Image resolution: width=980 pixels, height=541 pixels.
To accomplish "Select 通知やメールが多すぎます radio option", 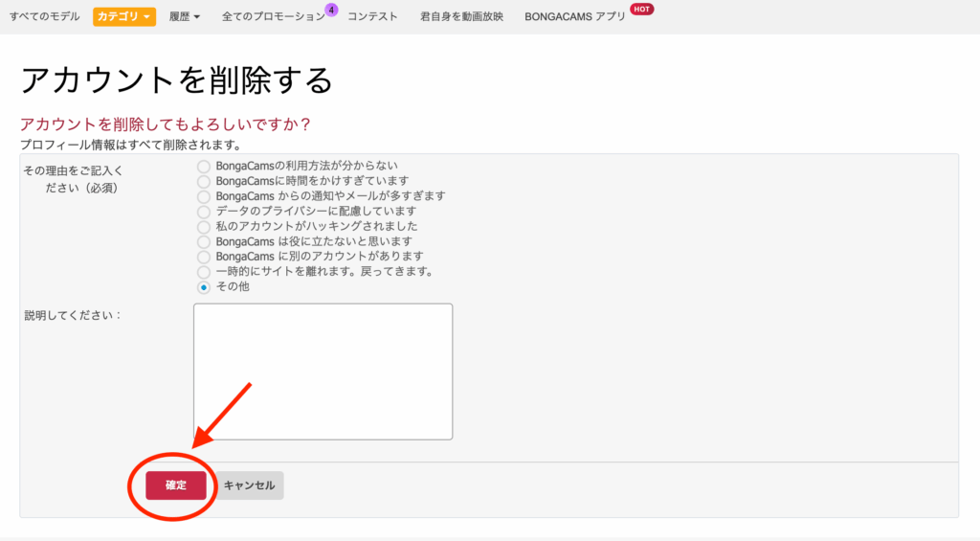I will point(204,196).
